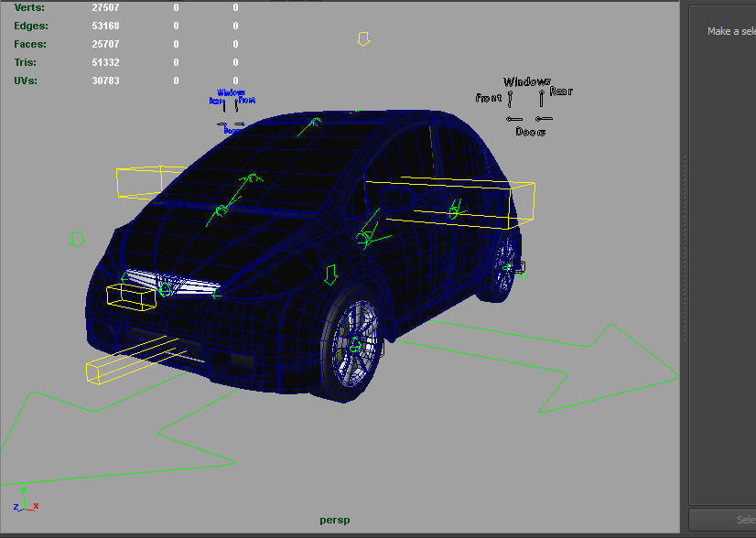This screenshot has width=756, height=538.
Task: Select the long yellow box at front bumper
Action: (x=135, y=360)
